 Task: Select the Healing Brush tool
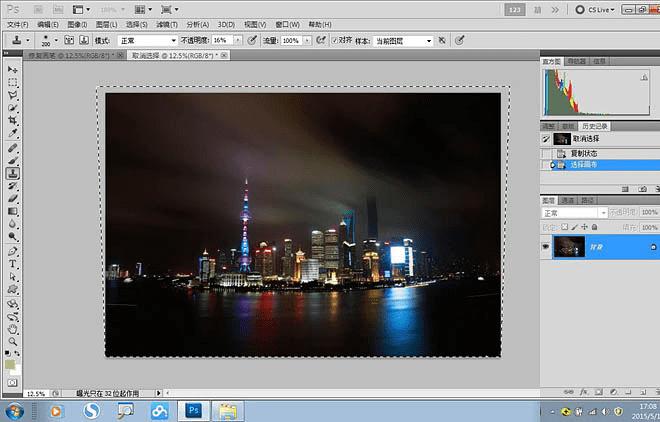[x=13, y=148]
